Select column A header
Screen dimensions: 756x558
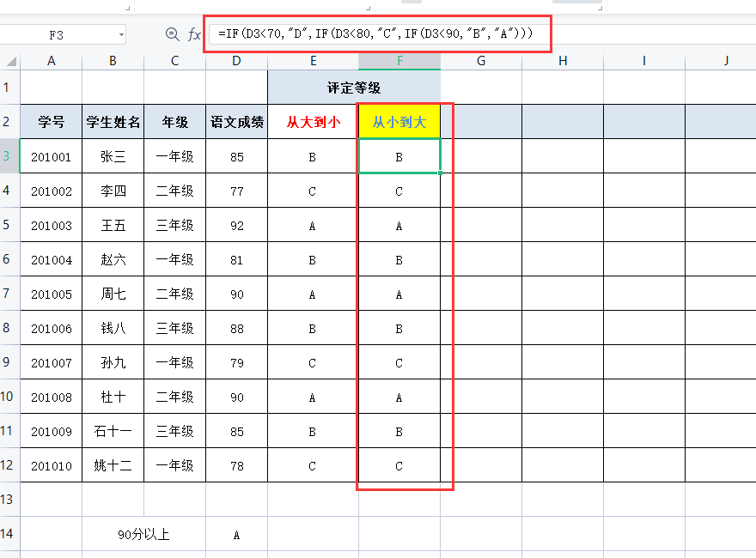[51, 61]
